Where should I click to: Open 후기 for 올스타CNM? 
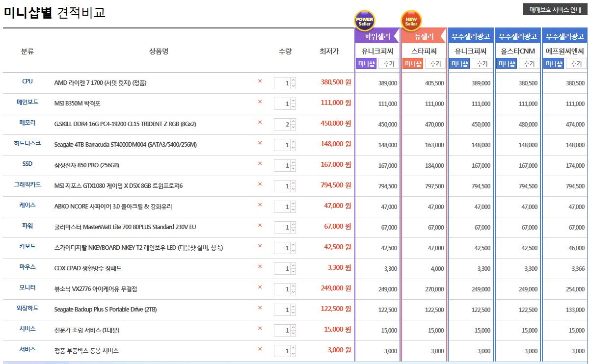[x=529, y=64]
